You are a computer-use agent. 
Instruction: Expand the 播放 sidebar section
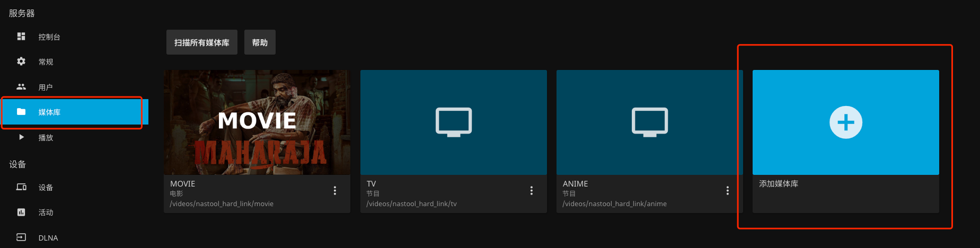click(46, 138)
